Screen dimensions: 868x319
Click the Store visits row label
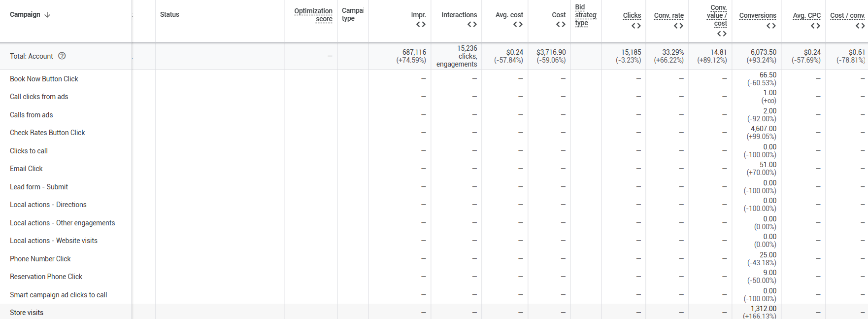coord(27,313)
